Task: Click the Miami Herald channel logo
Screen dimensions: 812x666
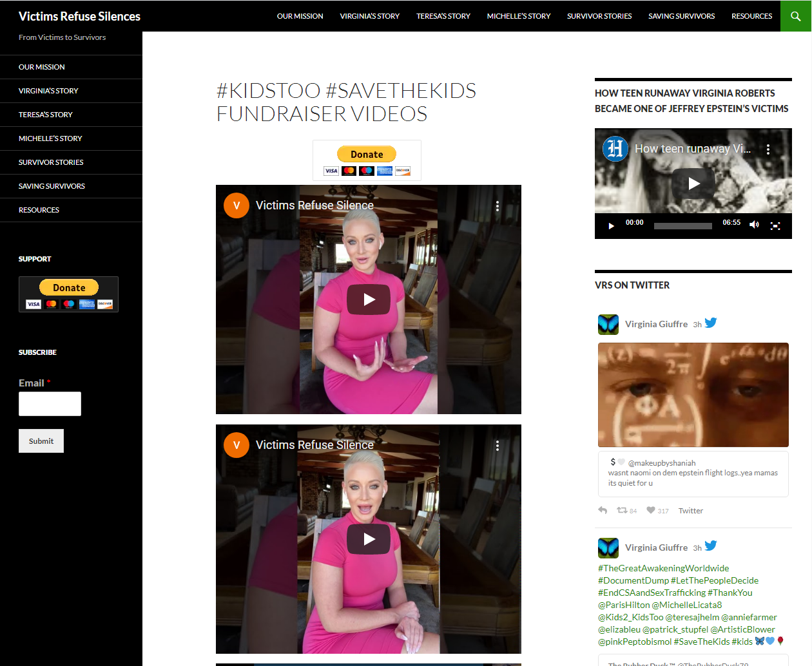Action: [615, 149]
